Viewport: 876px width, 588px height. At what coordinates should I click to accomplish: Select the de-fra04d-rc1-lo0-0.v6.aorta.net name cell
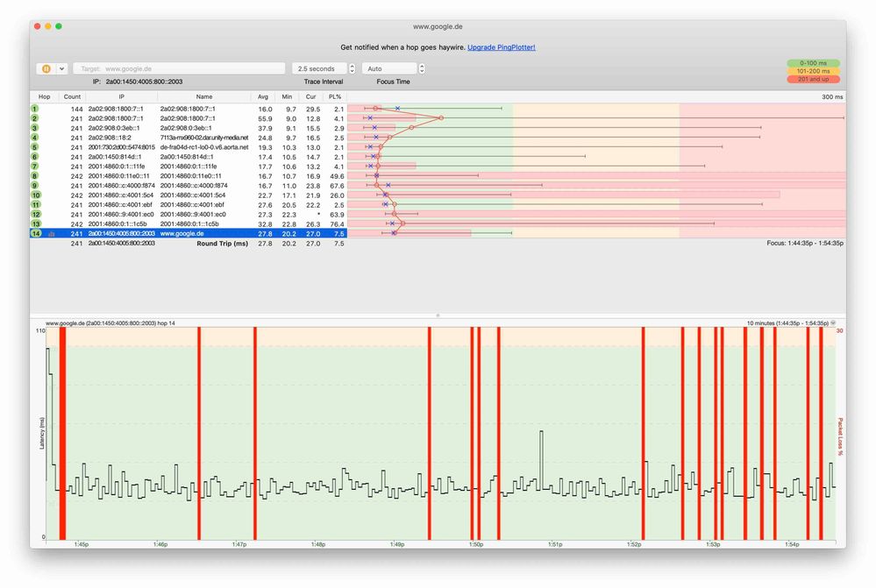click(204, 147)
